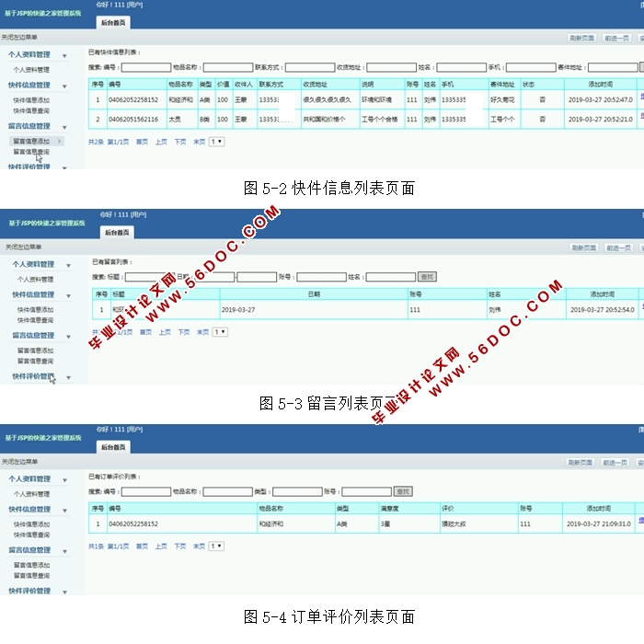Open page-number dropdown on 订单评价列表 page
Viewport: 644px width, 644px height.
pos(216,546)
